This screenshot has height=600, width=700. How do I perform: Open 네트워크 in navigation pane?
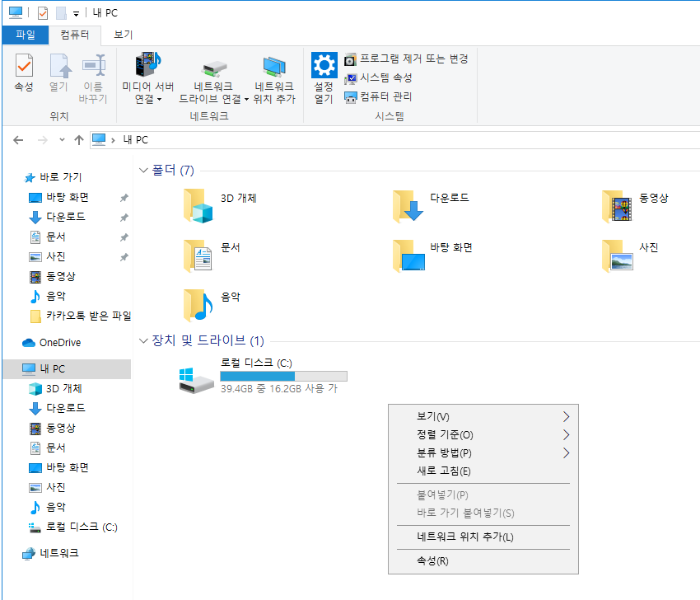tap(59, 553)
